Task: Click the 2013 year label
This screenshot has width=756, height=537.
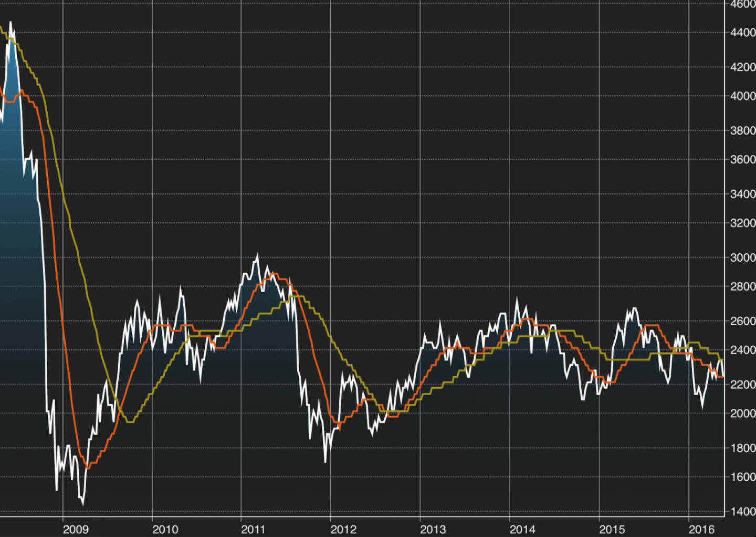Action: click(433, 529)
